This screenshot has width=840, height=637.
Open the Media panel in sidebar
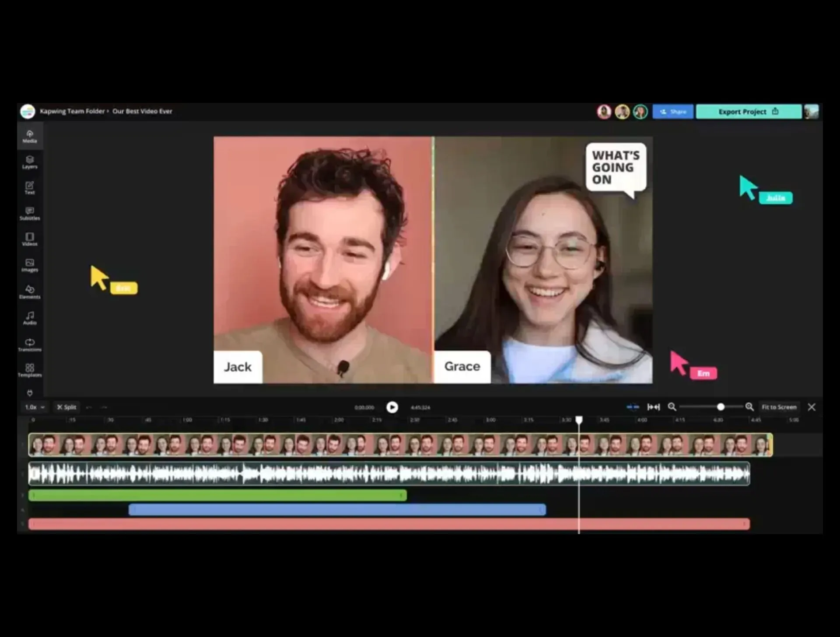[30, 136]
